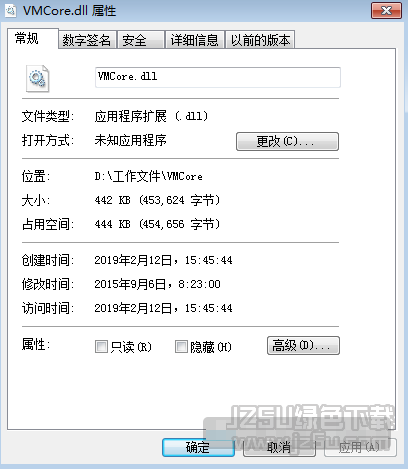Click the 应用(A) button
Image resolution: width=408 pixels, height=469 pixels.
pos(360,447)
